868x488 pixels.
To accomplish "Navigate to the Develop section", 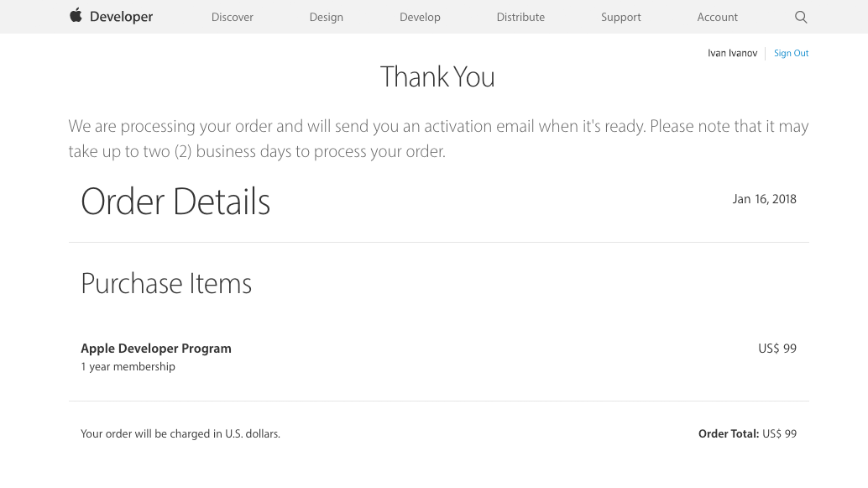I will (420, 17).
